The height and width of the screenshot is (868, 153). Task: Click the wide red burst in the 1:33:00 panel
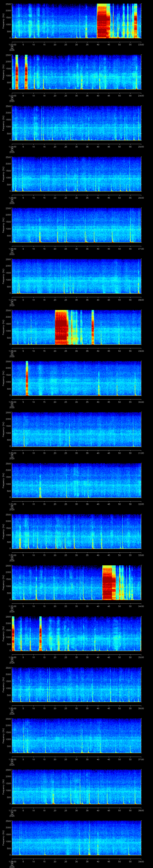(109, 583)
